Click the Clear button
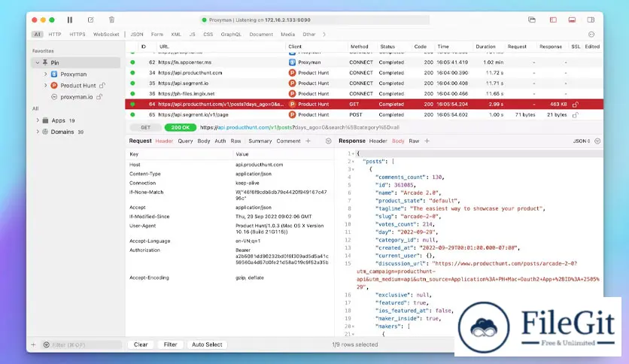Screen dimensions: 629x364 pos(141,344)
